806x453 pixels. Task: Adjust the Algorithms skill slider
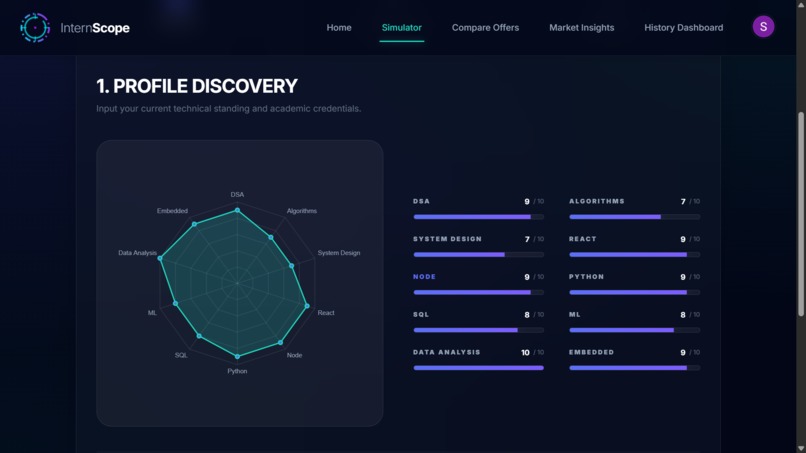tap(634, 217)
